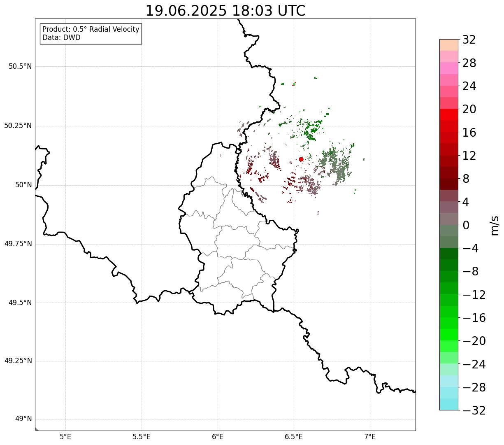Click colorbar tick label −4
504x445 pixels.
(x=470, y=249)
